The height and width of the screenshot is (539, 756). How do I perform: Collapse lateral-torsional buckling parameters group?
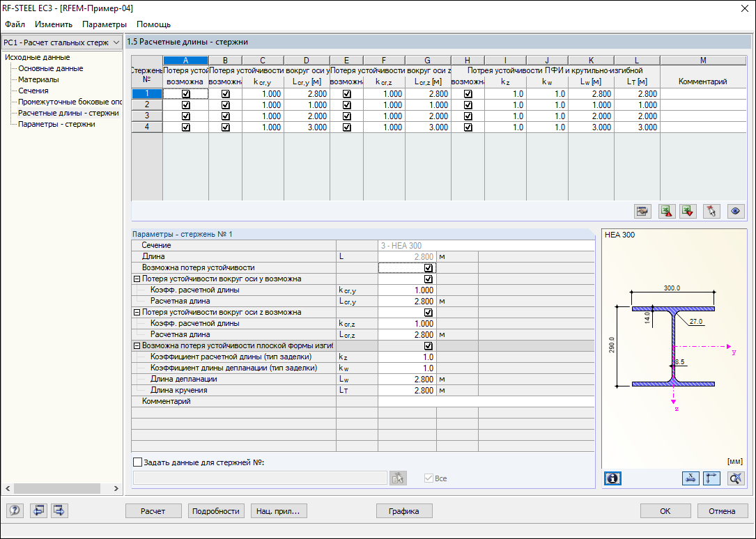click(x=137, y=346)
